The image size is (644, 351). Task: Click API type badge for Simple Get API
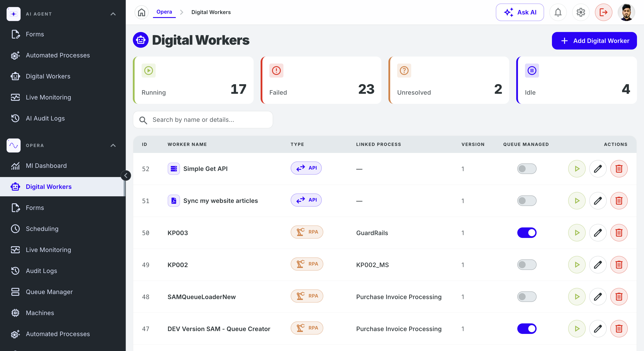(x=306, y=168)
